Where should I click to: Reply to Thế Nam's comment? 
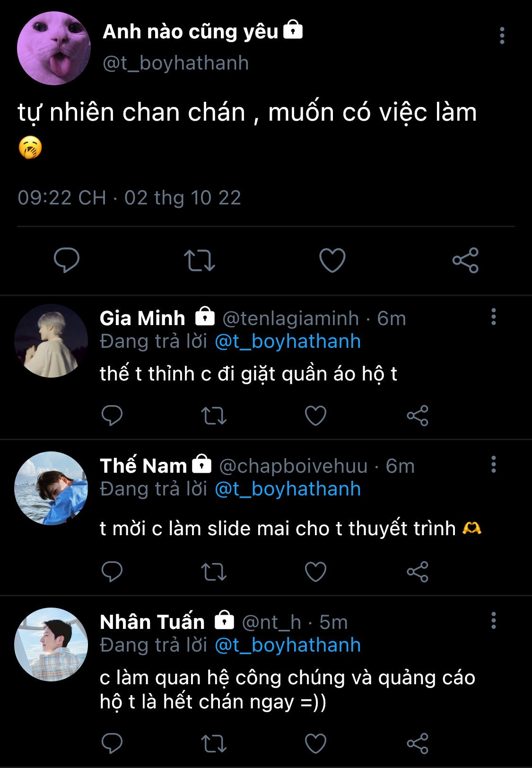(x=112, y=571)
